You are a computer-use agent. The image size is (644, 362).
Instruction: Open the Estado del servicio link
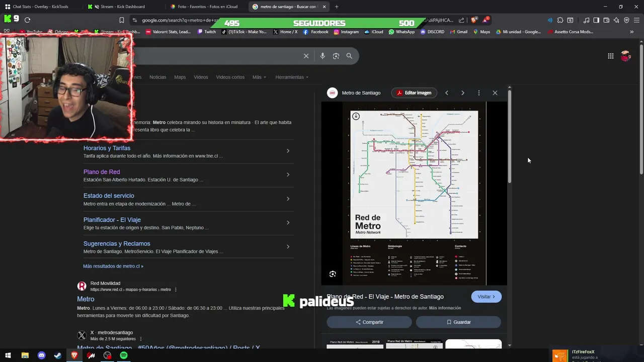[109, 196]
